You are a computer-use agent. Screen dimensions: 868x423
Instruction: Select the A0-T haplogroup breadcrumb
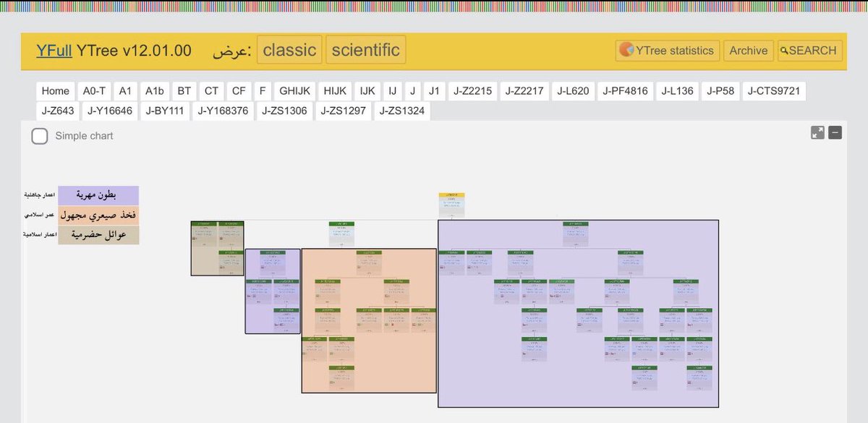coord(94,91)
